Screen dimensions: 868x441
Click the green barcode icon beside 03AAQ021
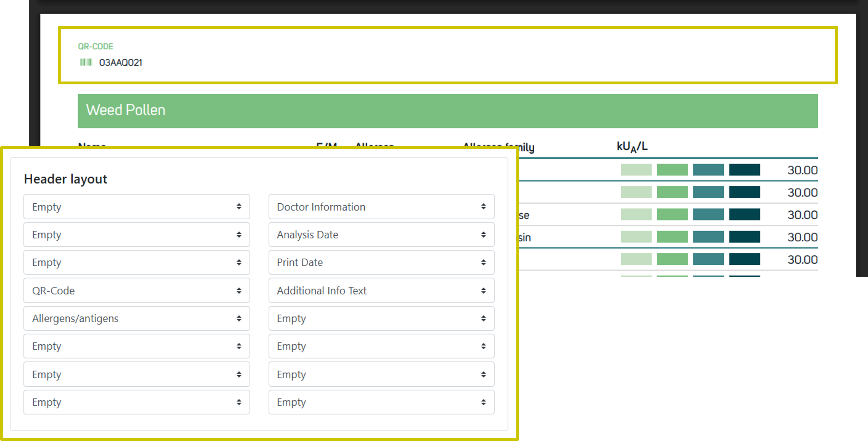(86, 62)
